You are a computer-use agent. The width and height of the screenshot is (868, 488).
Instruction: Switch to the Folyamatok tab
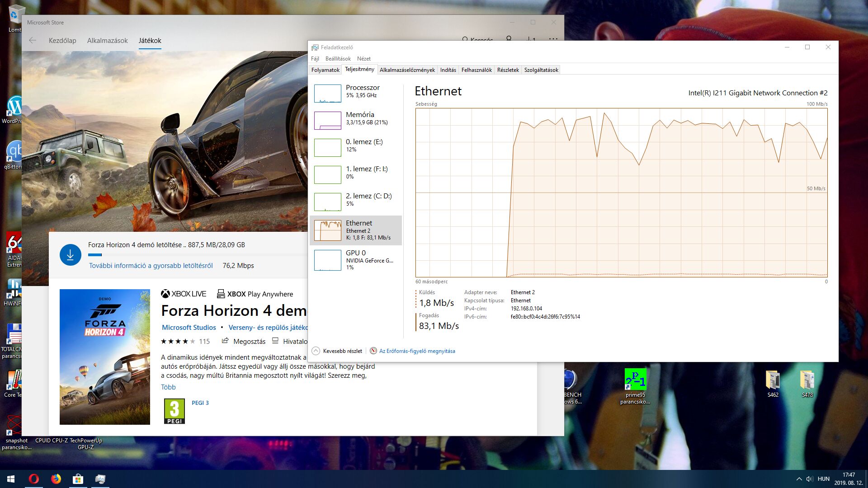325,70
